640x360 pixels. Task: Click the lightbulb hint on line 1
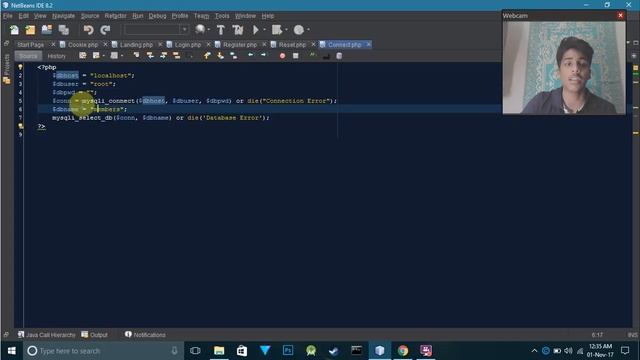click(20, 67)
